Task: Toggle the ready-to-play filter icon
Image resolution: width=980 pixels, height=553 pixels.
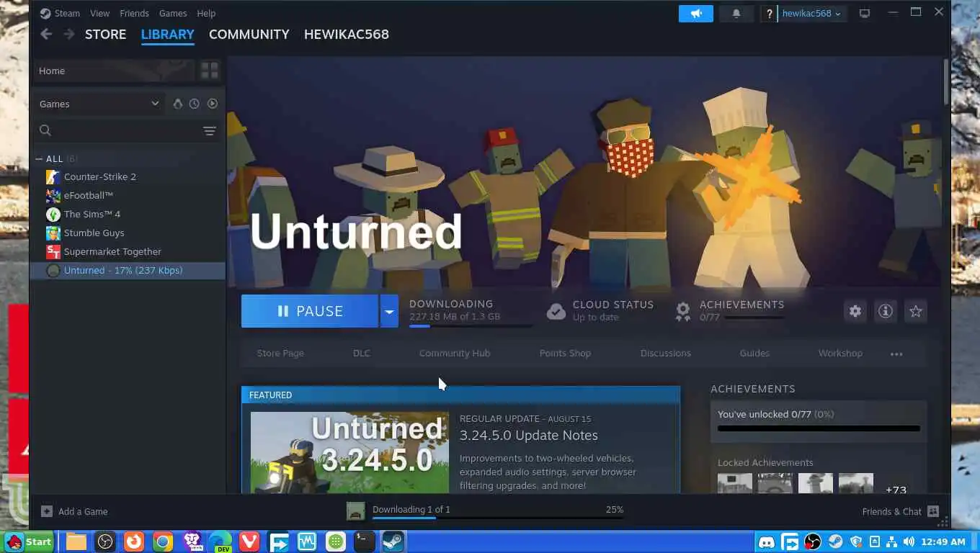Action: pyautogui.click(x=213, y=104)
